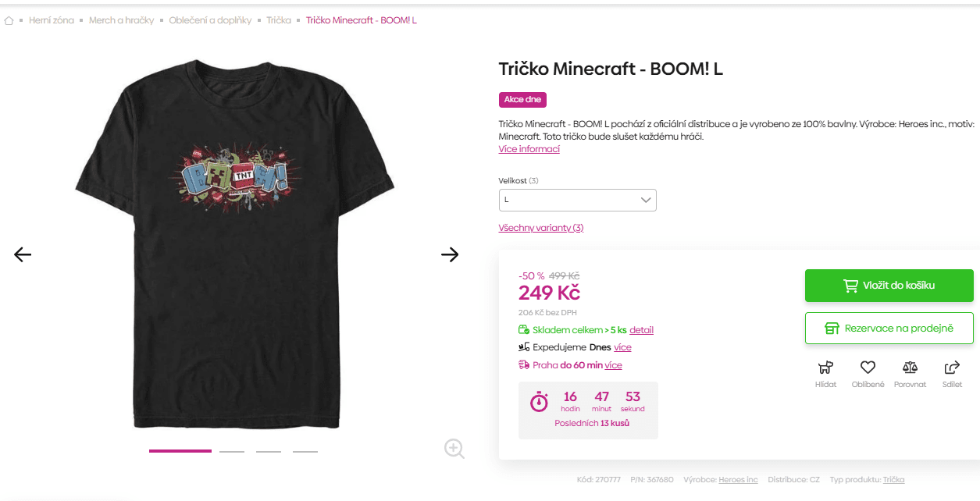Expand Více informací description link
980x501 pixels.
[x=529, y=149]
